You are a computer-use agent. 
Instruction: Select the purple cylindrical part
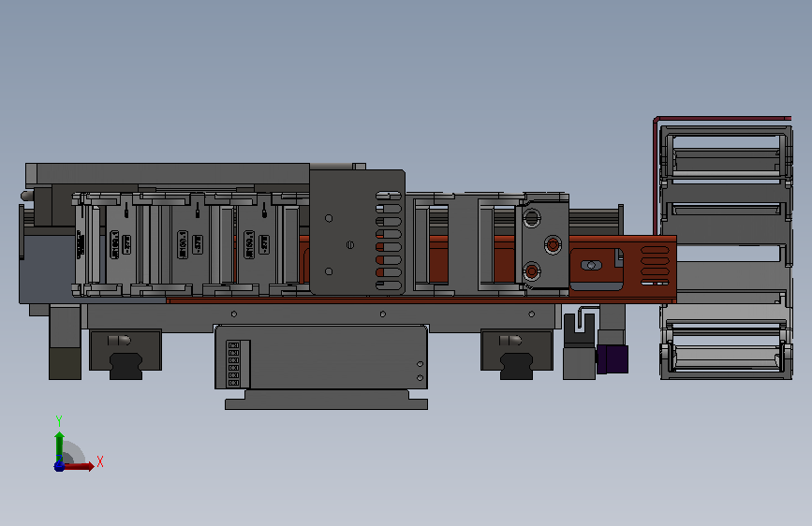pyautogui.click(x=613, y=358)
